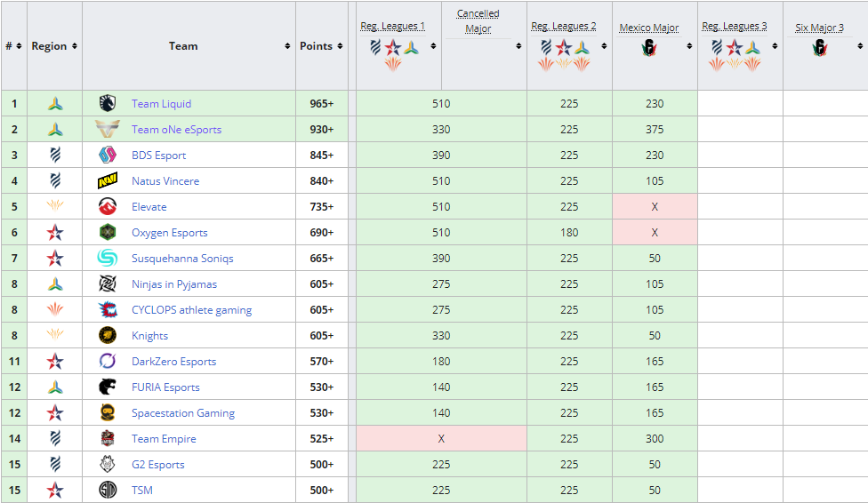This screenshot has height=503, width=868.
Task: Click the Team Liquid logo icon
Action: [108, 103]
